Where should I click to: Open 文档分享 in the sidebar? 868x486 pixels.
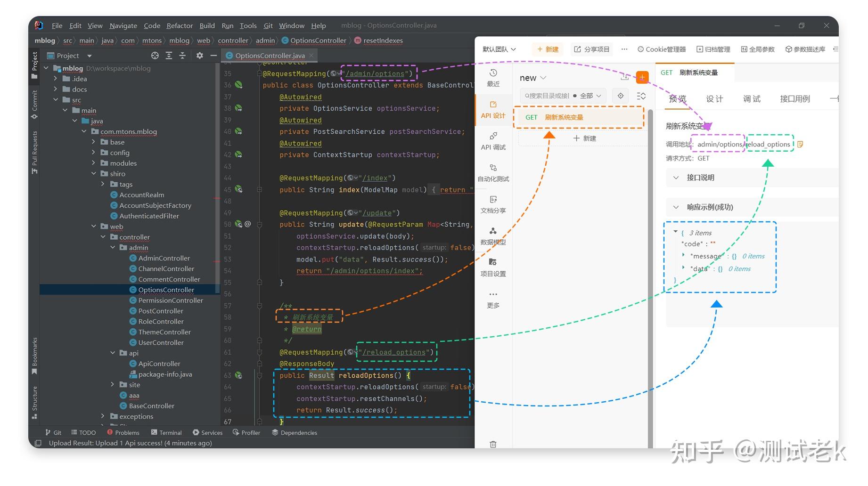pyautogui.click(x=493, y=204)
